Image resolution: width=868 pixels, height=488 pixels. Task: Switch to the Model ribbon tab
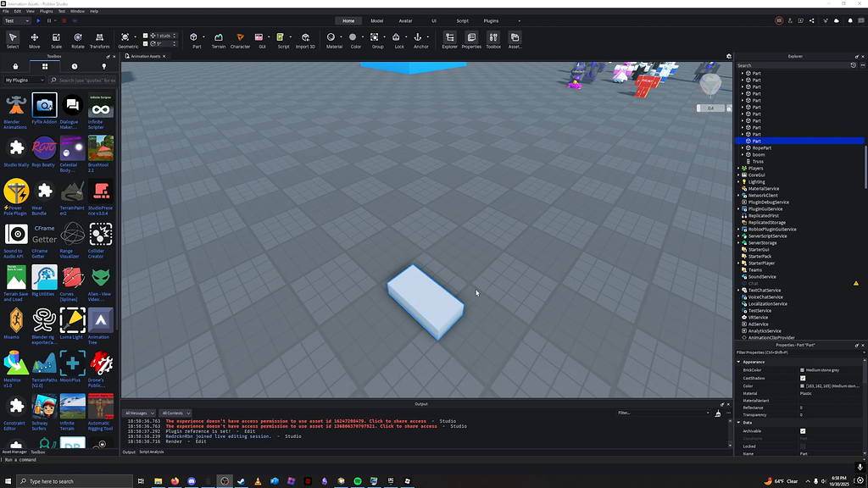point(377,21)
